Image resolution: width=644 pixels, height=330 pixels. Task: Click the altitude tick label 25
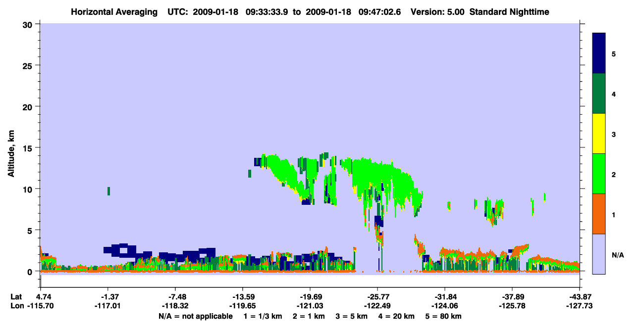[x=29, y=65]
